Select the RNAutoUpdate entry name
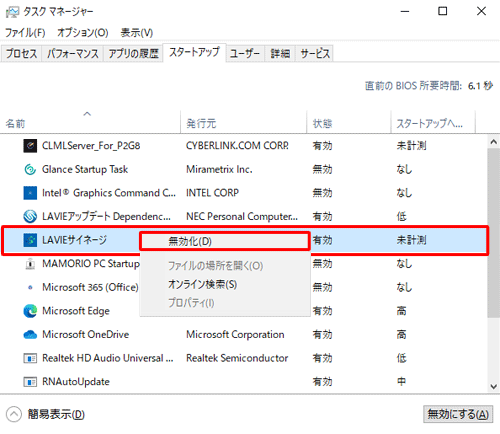The image size is (500, 434). tap(76, 382)
